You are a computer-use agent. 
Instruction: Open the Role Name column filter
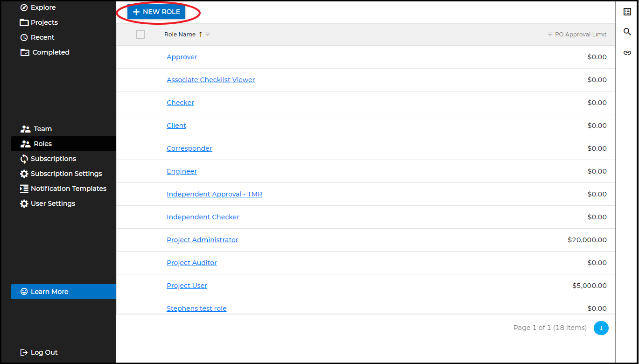tap(208, 34)
